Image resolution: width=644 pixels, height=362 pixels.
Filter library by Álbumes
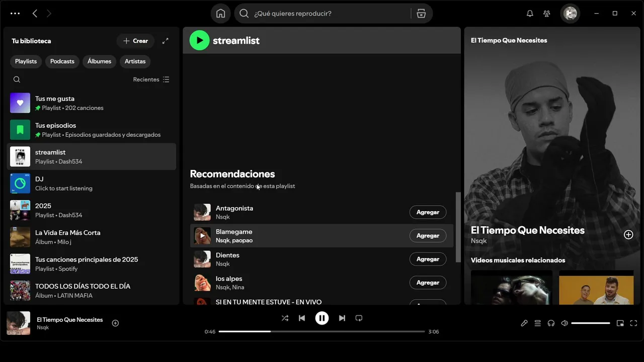click(99, 61)
